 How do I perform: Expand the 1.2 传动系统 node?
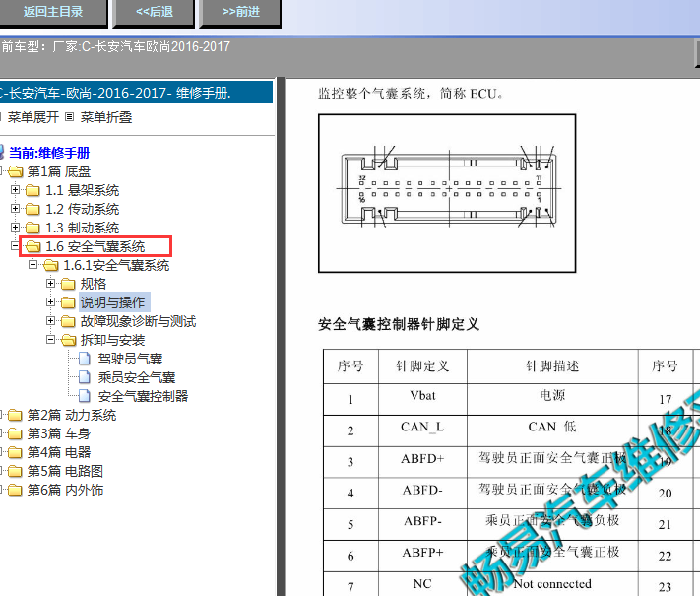[x=15, y=209]
